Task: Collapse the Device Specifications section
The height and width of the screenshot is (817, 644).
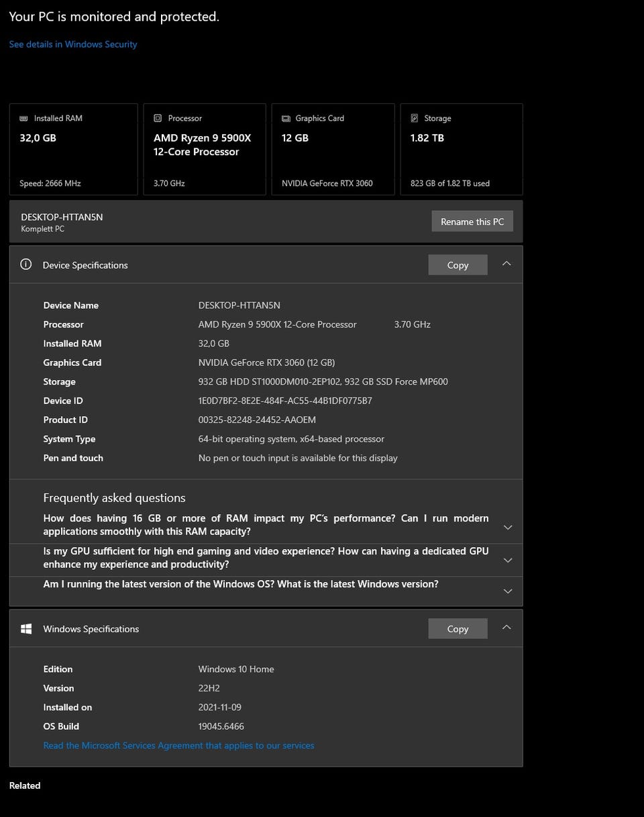Action: point(506,264)
